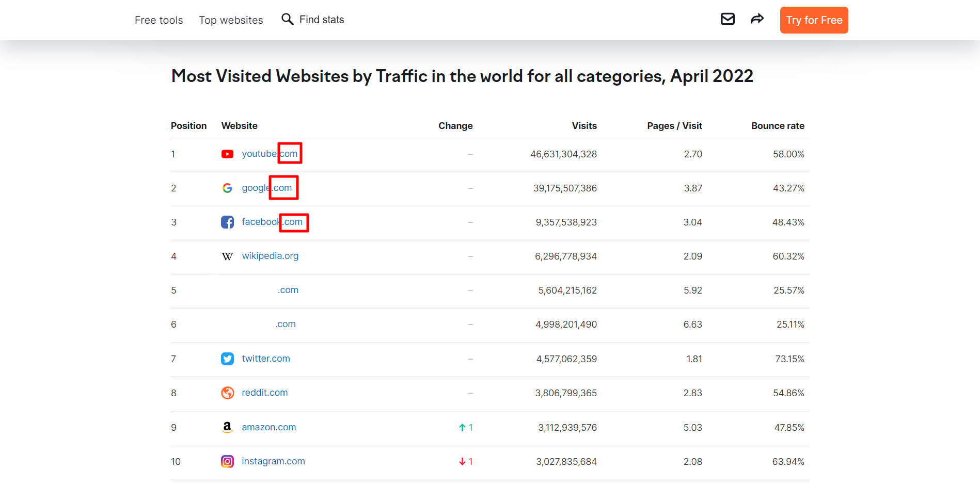Click pages per visit 6.63 in row 6
The image size is (980, 486).
click(x=692, y=325)
